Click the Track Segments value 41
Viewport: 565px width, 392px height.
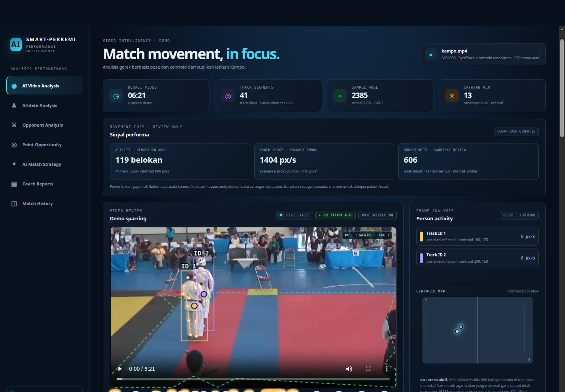(244, 95)
